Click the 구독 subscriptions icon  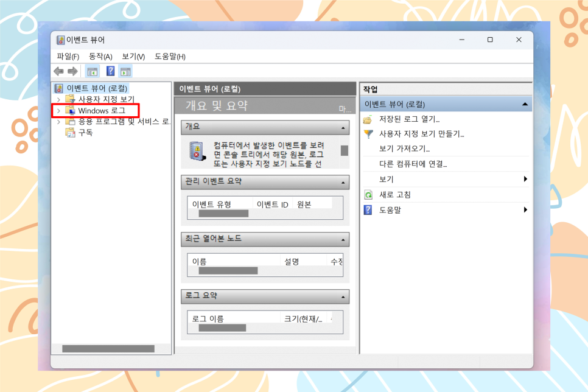point(70,133)
